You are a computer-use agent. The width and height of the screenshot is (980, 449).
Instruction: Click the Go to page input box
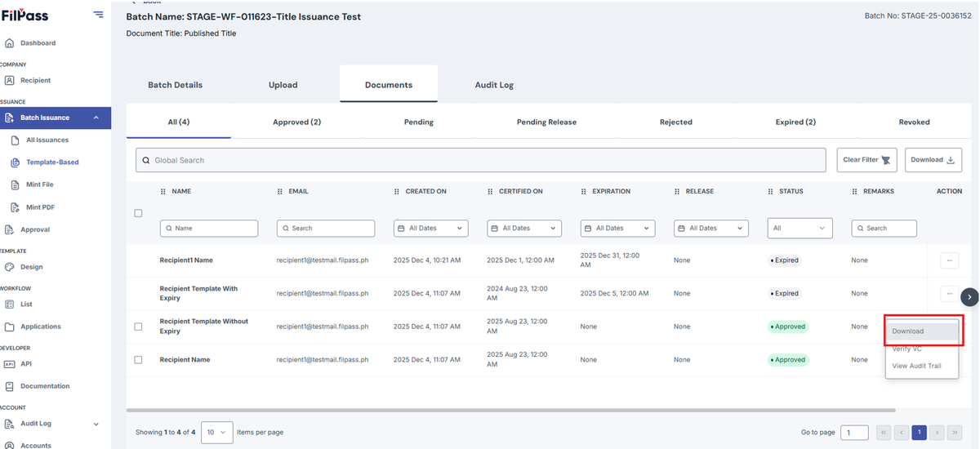coord(855,433)
